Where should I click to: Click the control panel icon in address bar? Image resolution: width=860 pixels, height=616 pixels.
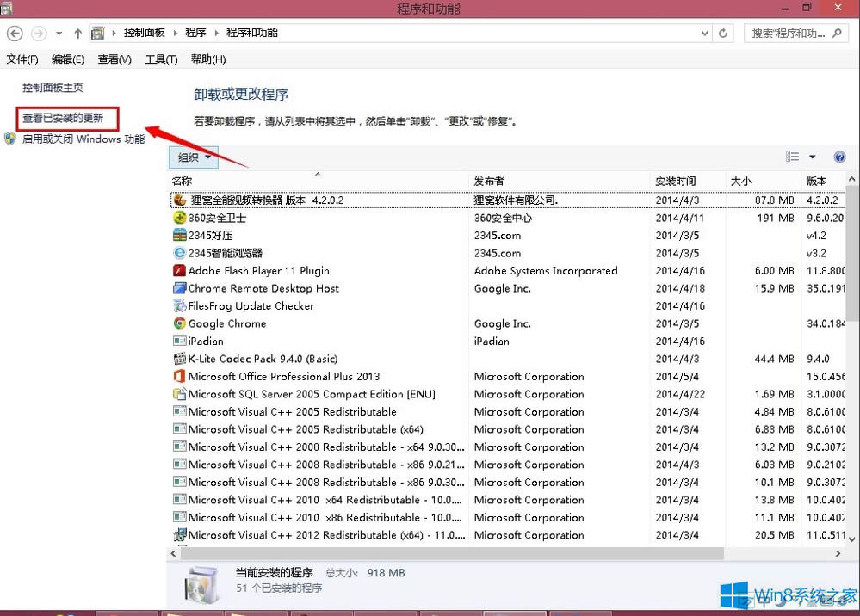pos(97,33)
